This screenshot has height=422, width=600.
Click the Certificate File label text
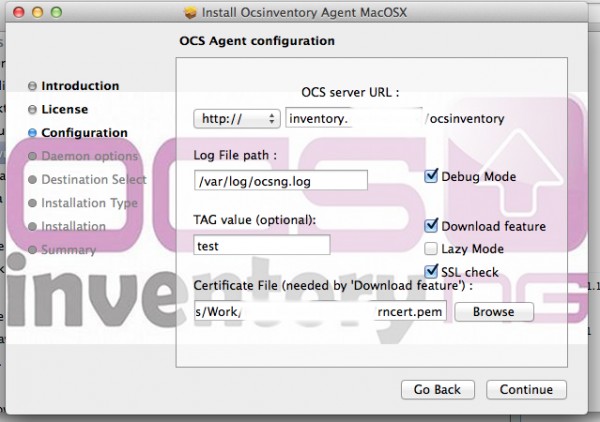coord(333,285)
